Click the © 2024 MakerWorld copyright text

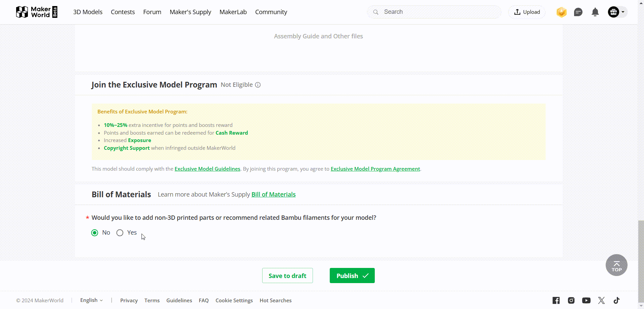pyautogui.click(x=40, y=301)
